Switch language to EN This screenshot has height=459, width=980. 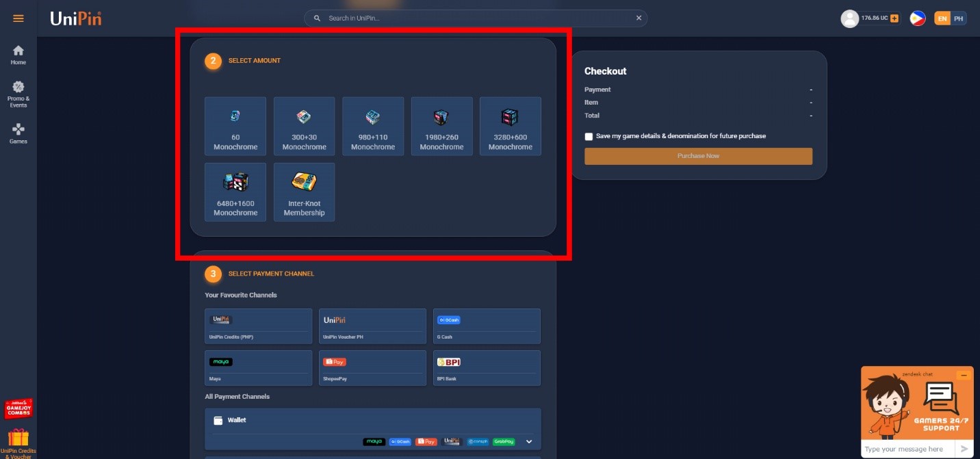(942, 18)
